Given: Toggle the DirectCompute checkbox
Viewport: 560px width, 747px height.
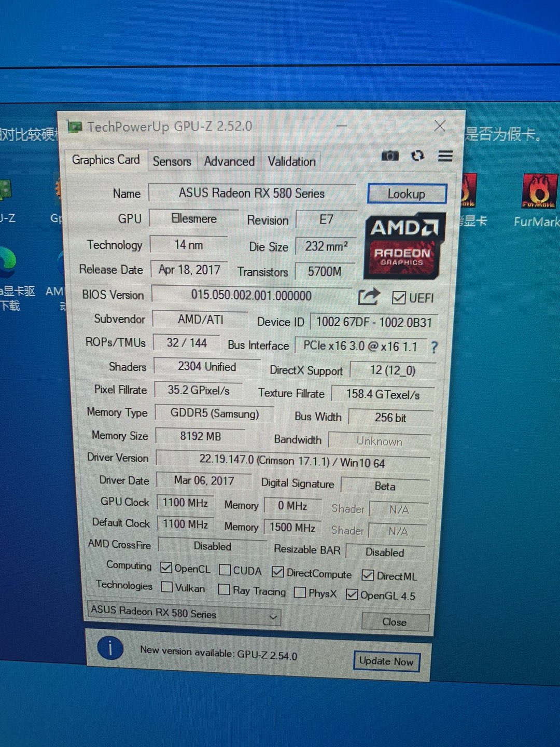Looking at the screenshot, I should point(277,572).
